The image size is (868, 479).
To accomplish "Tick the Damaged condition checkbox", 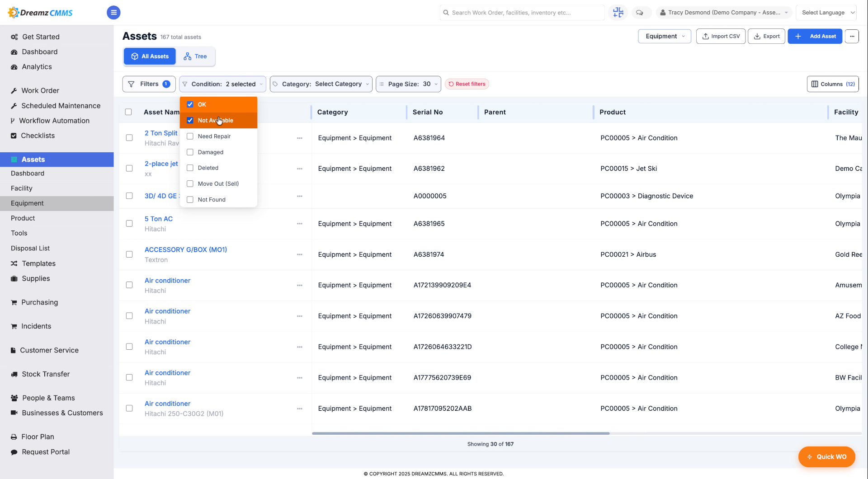I will click(190, 152).
